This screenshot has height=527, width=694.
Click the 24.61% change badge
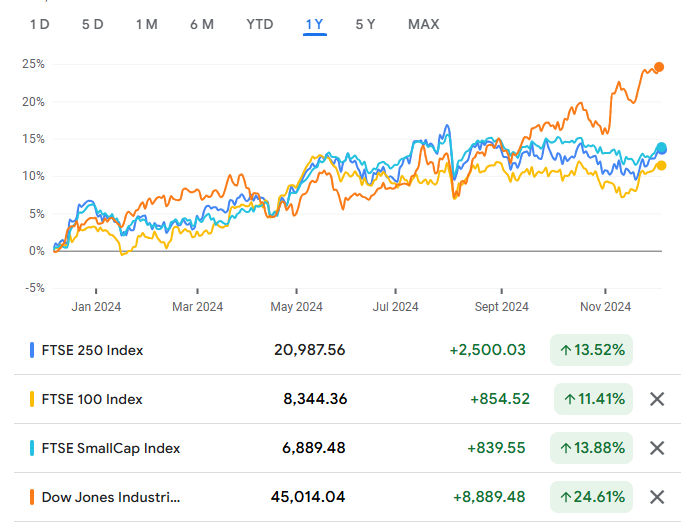[x=591, y=497]
